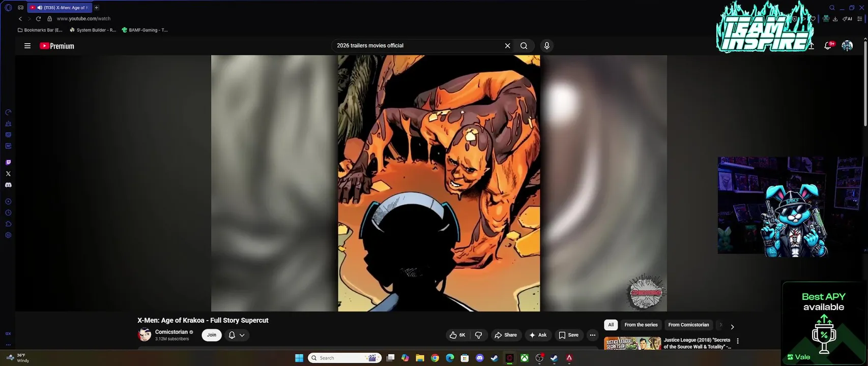Go forward in browser history
Screen dimensions: 868x366
pos(29,19)
